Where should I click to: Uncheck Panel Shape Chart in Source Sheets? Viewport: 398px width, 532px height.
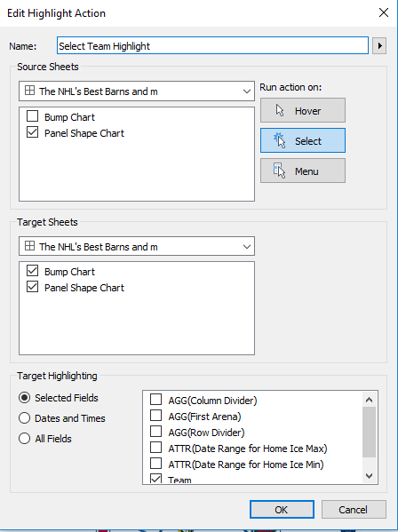coord(32,132)
